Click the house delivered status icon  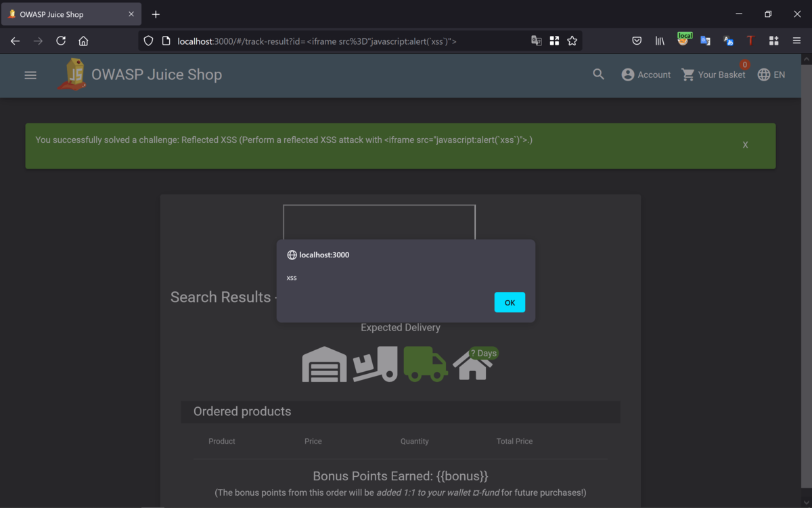[472, 366]
